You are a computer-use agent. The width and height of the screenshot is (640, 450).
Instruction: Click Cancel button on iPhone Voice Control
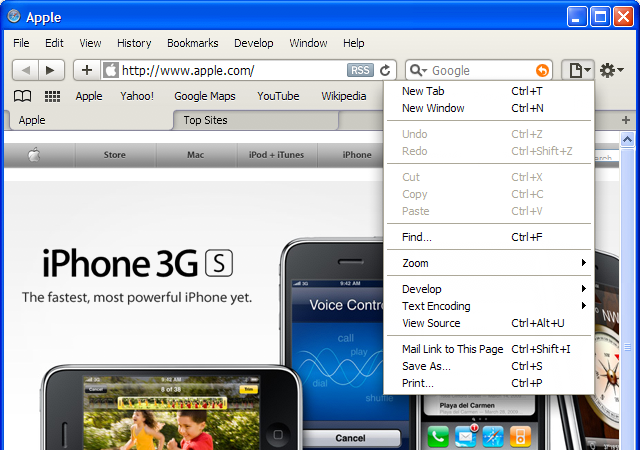(x=351, y=438)
